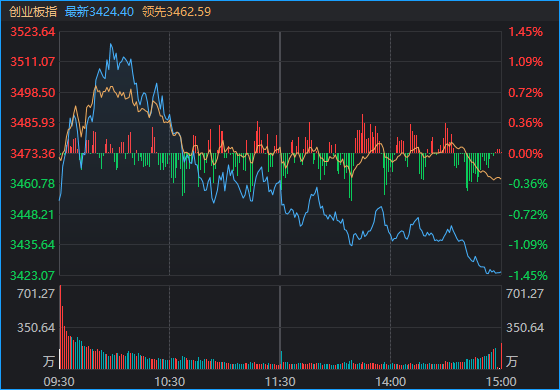Click the 3523.64 top price label

(x=33, y=32)
